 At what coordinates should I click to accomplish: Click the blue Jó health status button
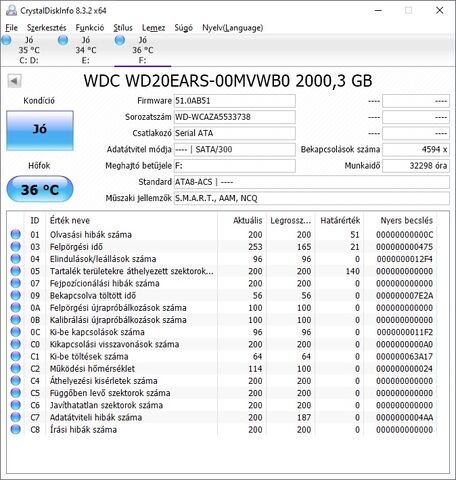pyautogui.click(x=40, y=130)
